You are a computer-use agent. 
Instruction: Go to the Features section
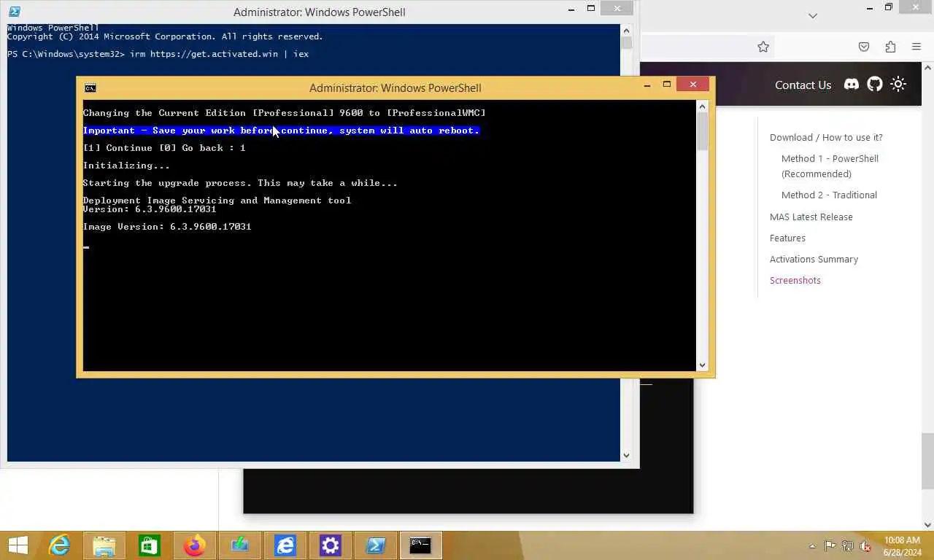787,238
